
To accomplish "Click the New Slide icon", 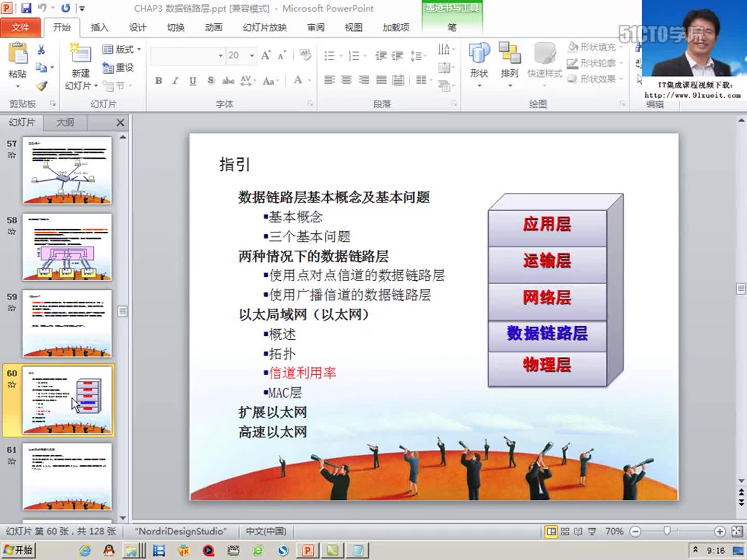I will [80, 53].
